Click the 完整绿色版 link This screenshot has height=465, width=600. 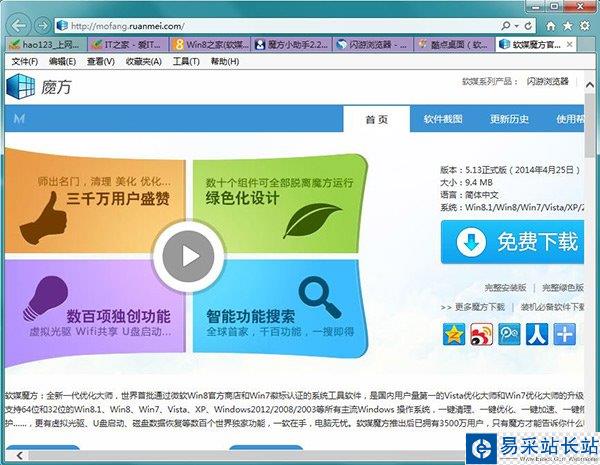pos(563,287)
